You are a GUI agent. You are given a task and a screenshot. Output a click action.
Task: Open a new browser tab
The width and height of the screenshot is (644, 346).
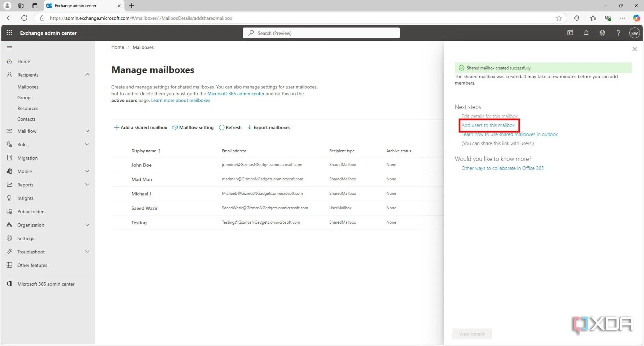point(131,5)
